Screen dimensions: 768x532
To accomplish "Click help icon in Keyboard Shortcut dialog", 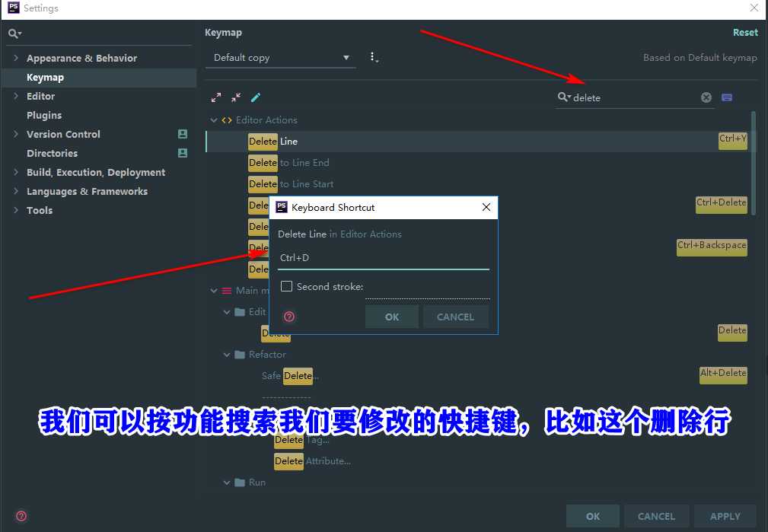I will pos(289,317).
